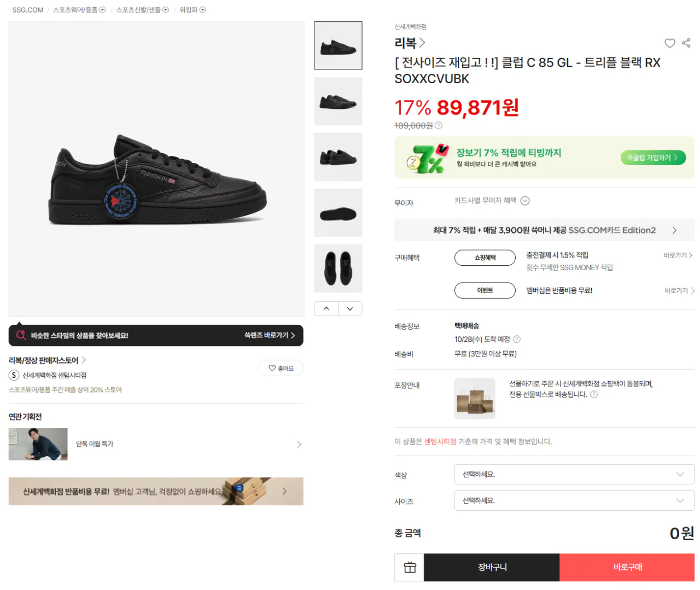700x590 pixels.
Task: Open the 색상 selection dropdown
Action: [574, 474]
